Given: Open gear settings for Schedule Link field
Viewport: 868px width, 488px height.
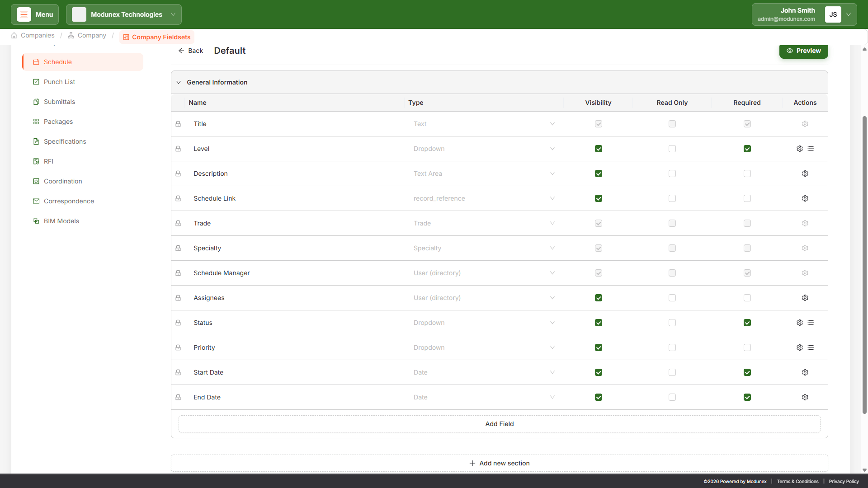Looking at the screenshot, I should [x=805, y=198].
